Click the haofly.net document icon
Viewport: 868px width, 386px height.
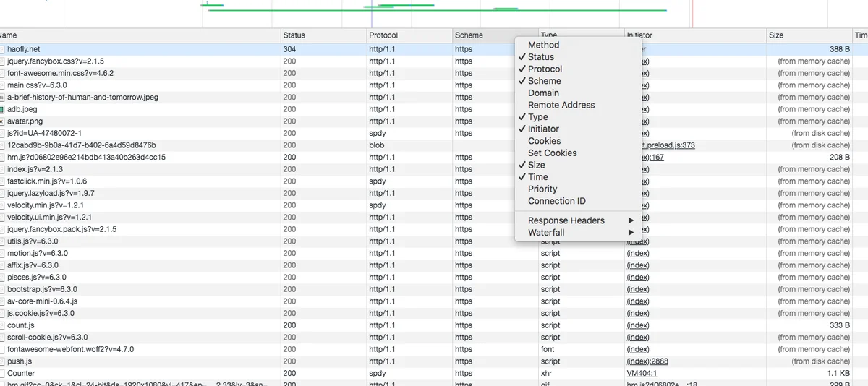tap(2, 49)
